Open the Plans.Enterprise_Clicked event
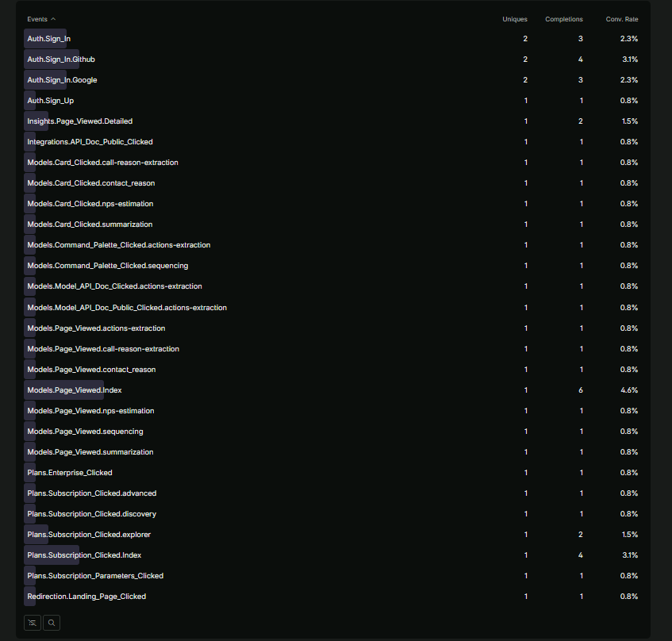672x641 pixels. pos(69,473)
